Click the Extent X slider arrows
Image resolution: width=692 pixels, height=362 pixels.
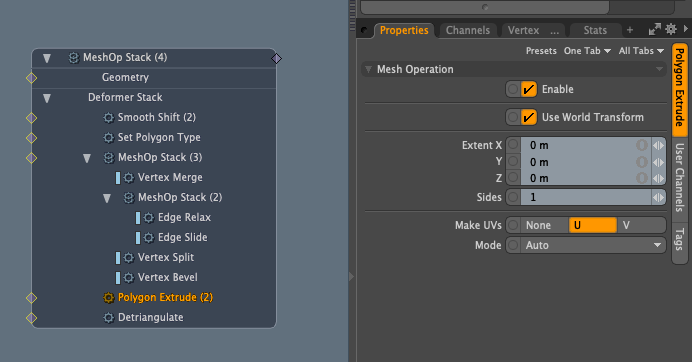point(658,146)
